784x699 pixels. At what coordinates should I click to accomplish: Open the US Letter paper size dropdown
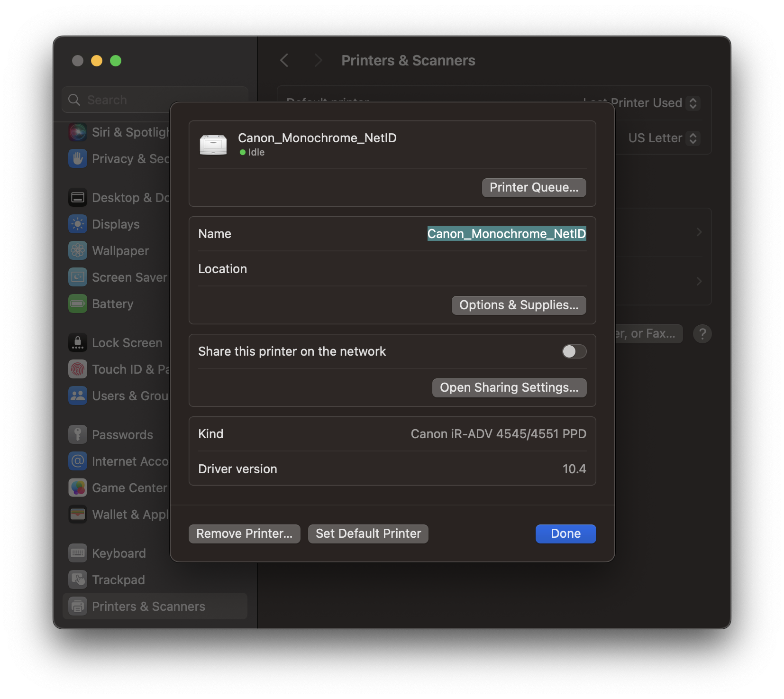663,138
